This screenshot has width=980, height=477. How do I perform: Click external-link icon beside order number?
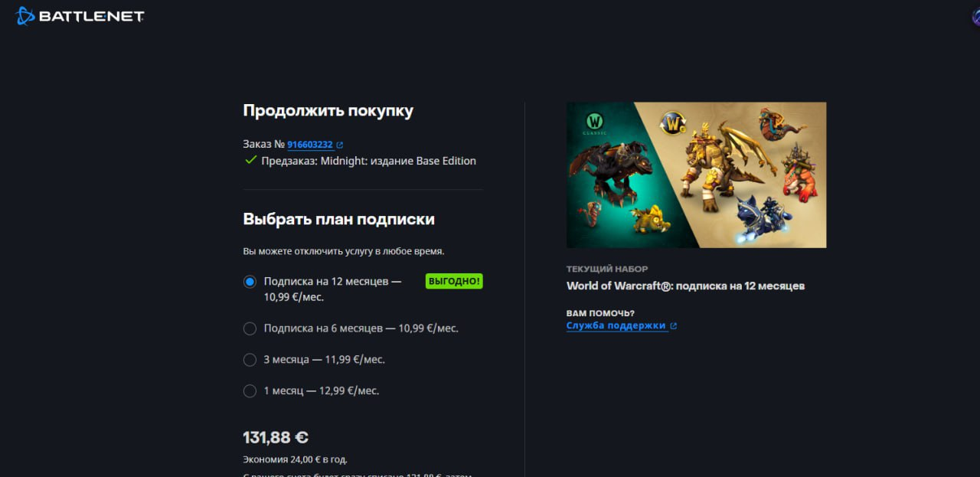[340, 145]
